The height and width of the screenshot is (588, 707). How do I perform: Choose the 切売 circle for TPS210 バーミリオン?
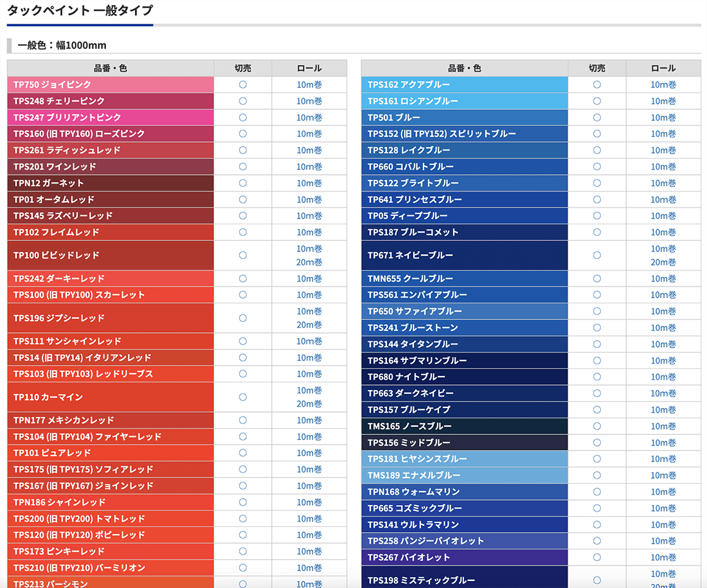(x=243, y=567)
